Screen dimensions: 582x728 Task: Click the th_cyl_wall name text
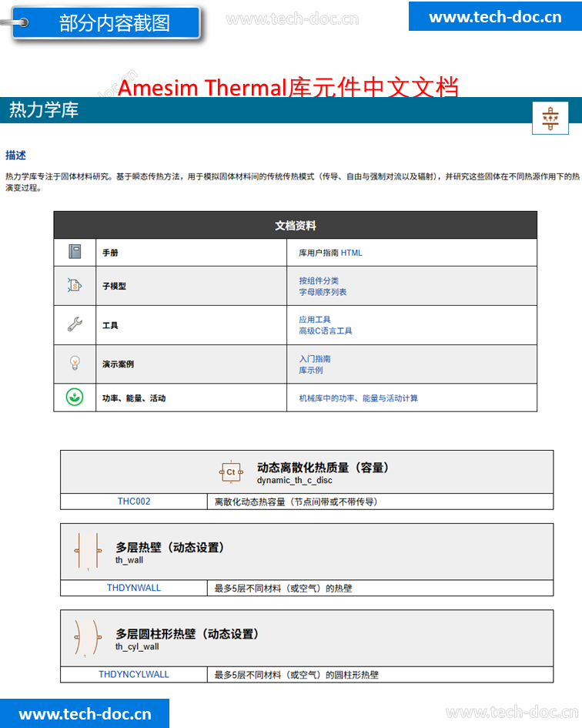point(137,646)
